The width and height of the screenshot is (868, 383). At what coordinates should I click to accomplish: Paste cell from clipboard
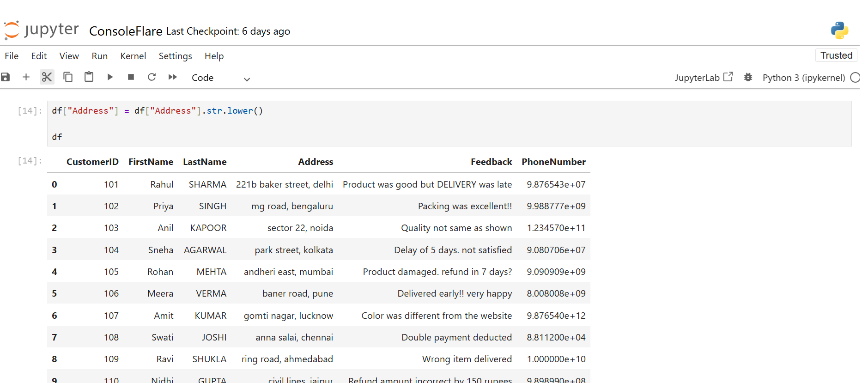[x=89, y=77]
